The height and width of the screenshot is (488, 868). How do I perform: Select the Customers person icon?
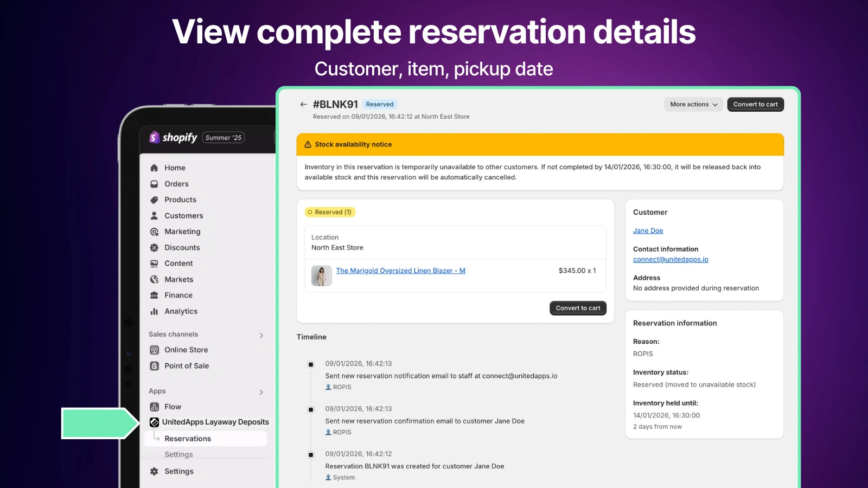[154, 216]
